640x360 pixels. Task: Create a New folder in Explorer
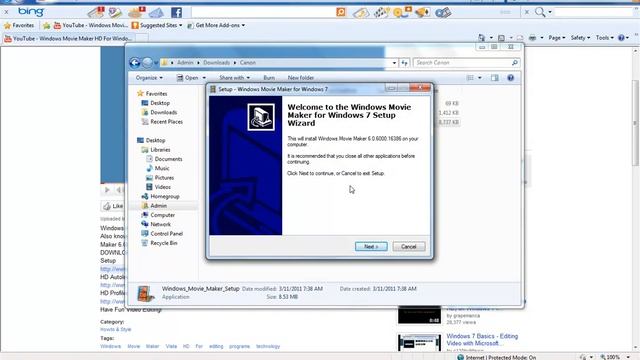pos(301,78)
